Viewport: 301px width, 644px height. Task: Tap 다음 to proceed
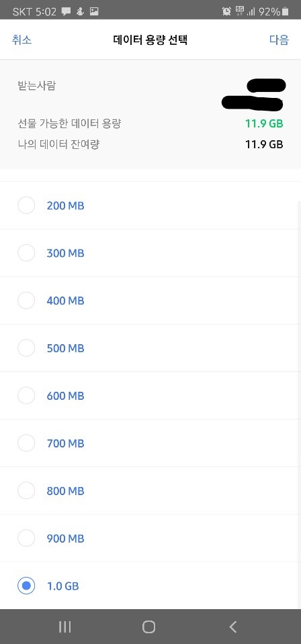coord(279,40)
